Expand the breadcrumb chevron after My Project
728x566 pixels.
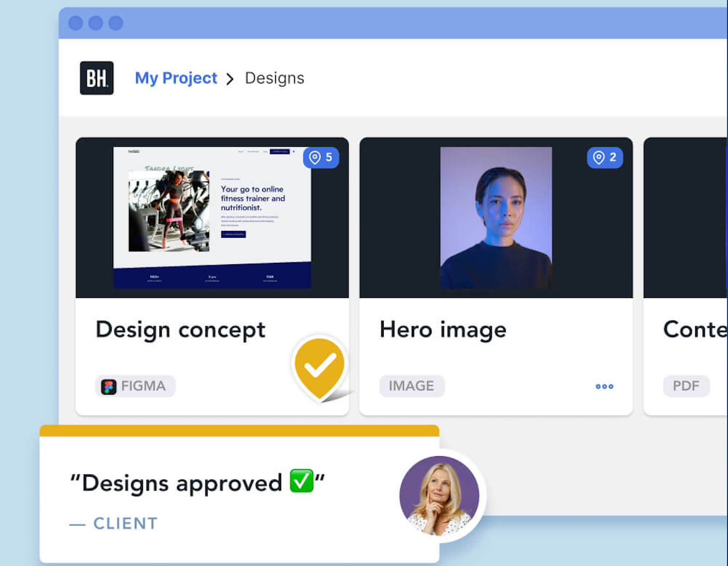click(230, 78)
